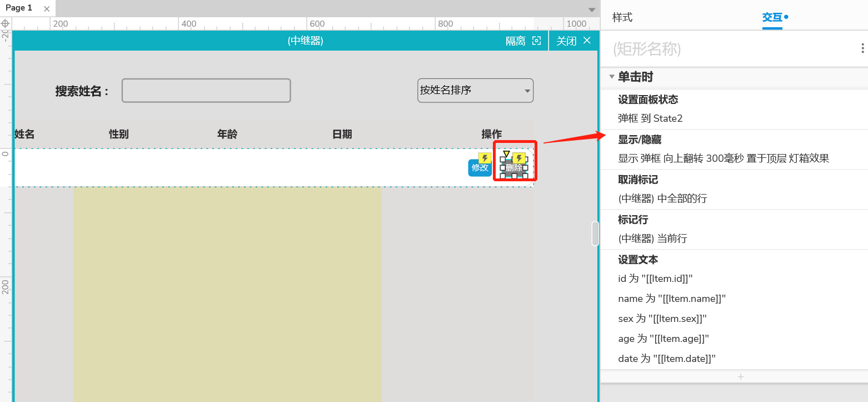
Task: Click the sex 为 [[Item.sex]] entry
Action: coord(662,319)
